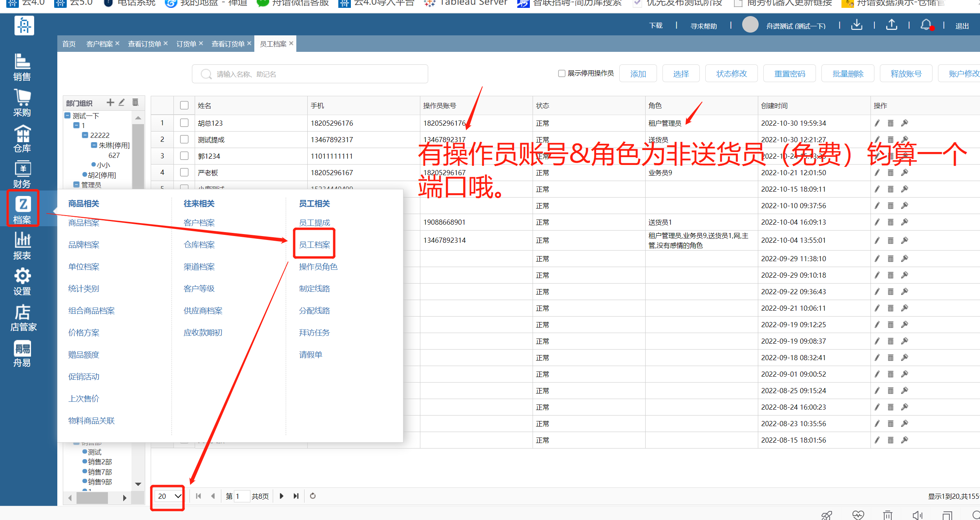
Task: Collapse the 测试一下 tree node
Action: point(68,115)
